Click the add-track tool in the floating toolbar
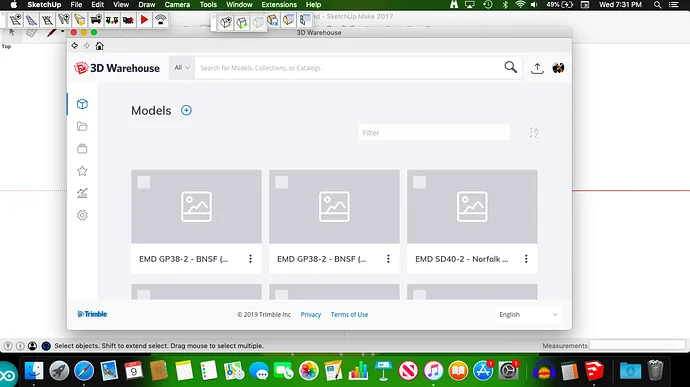 (x=15, y=20)
